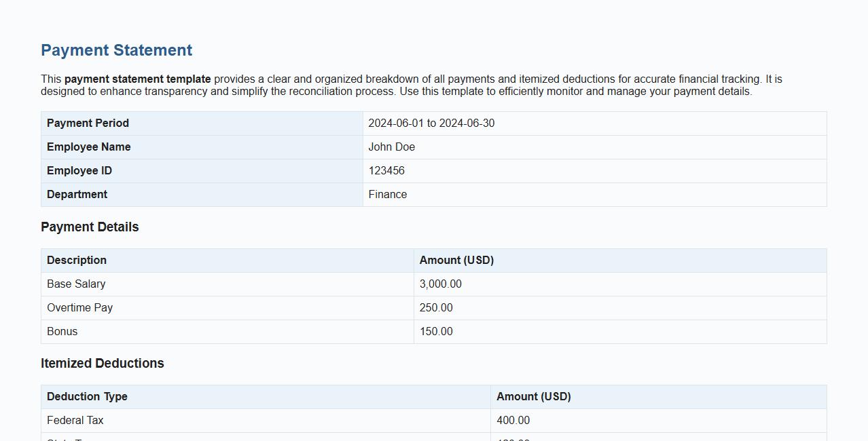The width and height of the screenshot is (868, 441).
Task: Select the name John Doe
Action: [392, 147]
